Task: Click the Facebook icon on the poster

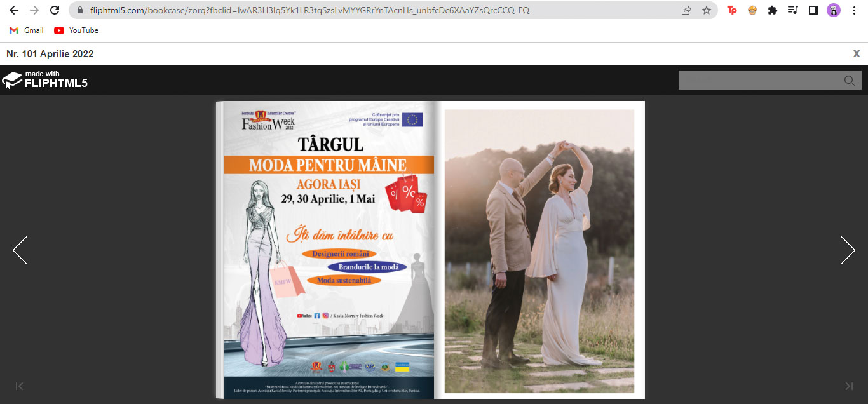Action: coord(317,316)
